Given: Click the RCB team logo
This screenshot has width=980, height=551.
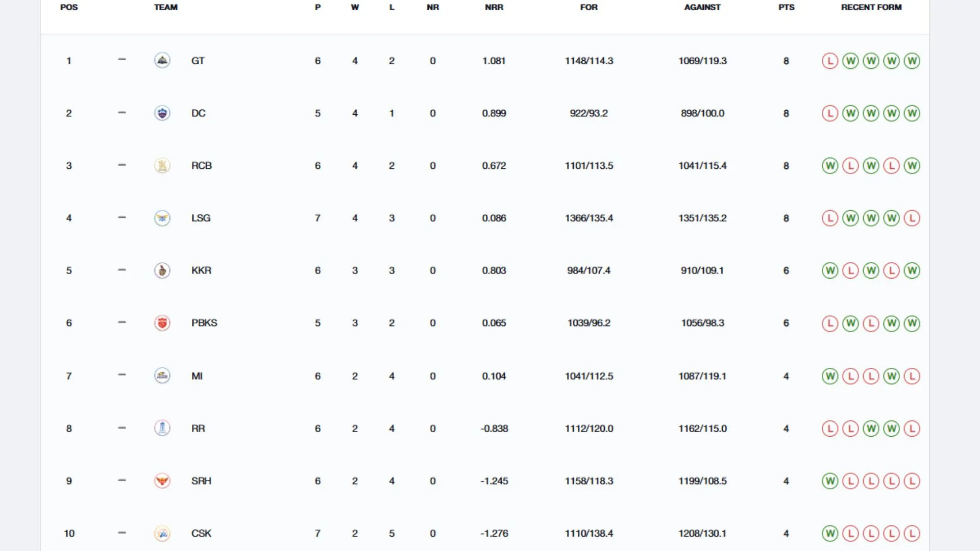Looking at the screenshot, I should point(162,166).
